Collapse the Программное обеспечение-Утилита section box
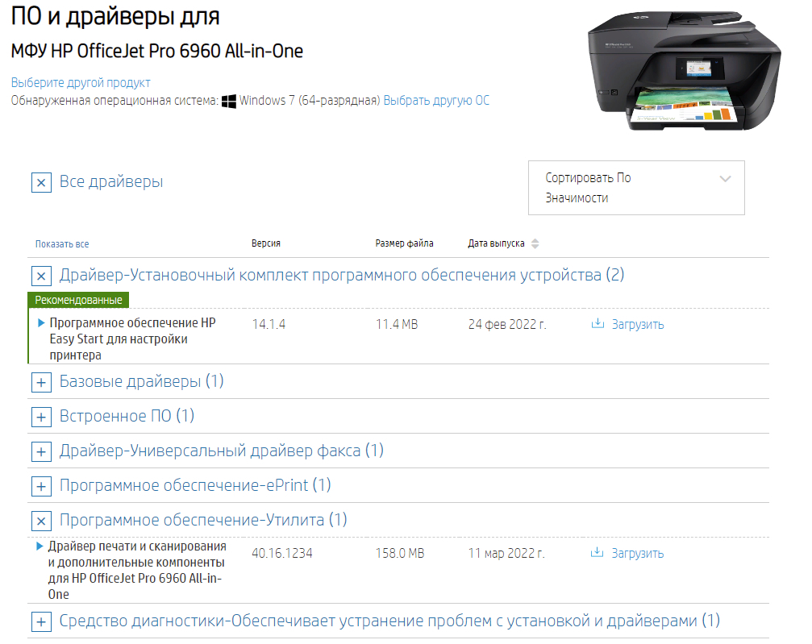 [x=41, y=521]
